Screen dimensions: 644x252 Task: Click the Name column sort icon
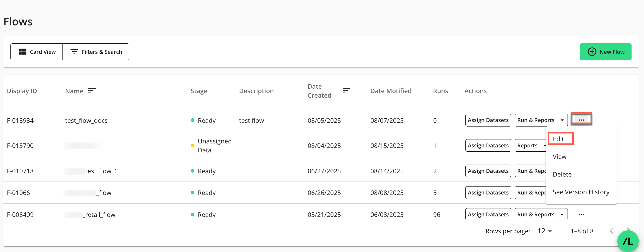point(92,91)
